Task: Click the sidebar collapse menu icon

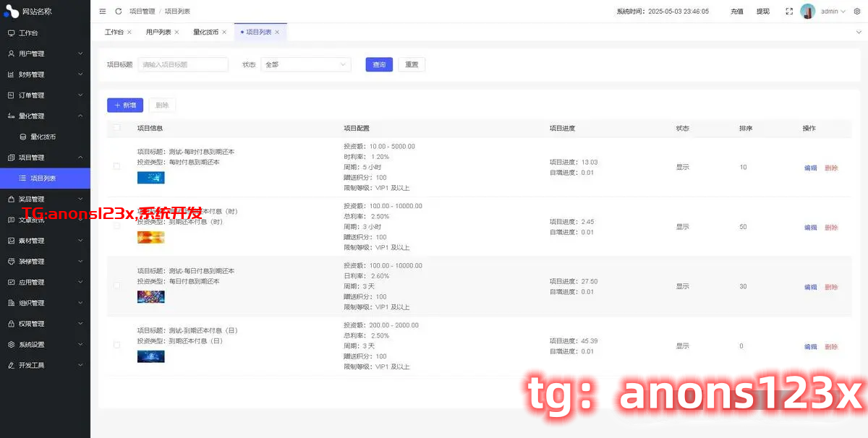Action: tap(103, 12)
